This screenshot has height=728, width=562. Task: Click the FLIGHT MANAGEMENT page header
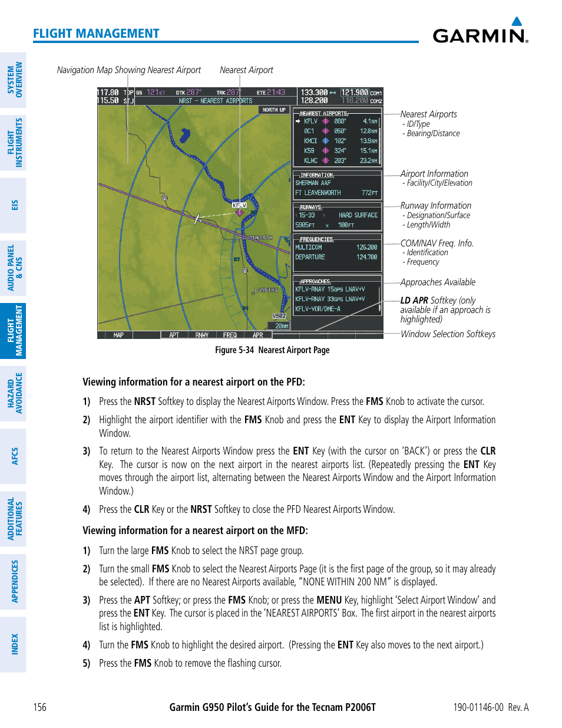[x=96, y=34]
